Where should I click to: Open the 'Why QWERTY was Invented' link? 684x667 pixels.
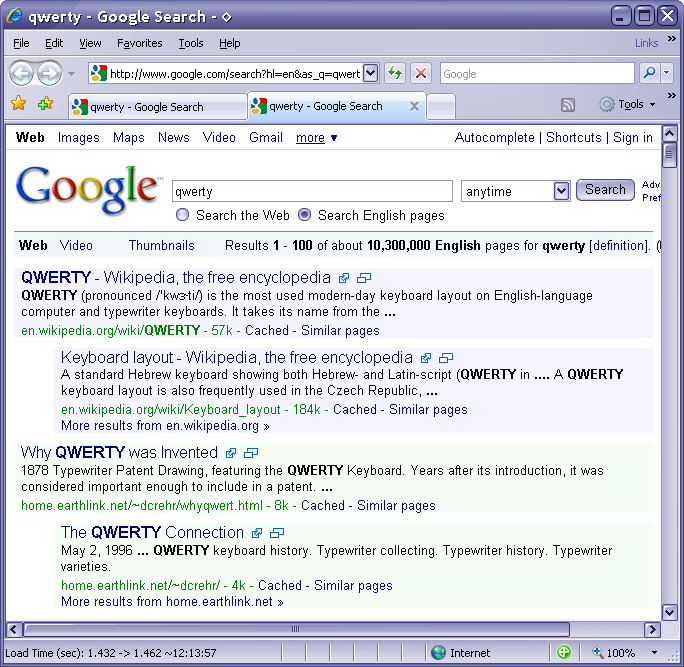click(x=119, y=453)
